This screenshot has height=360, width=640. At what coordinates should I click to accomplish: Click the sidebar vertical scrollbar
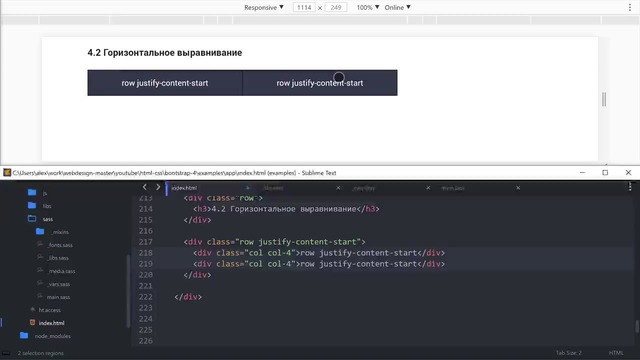pyautogui.click(x=129, y=291)
